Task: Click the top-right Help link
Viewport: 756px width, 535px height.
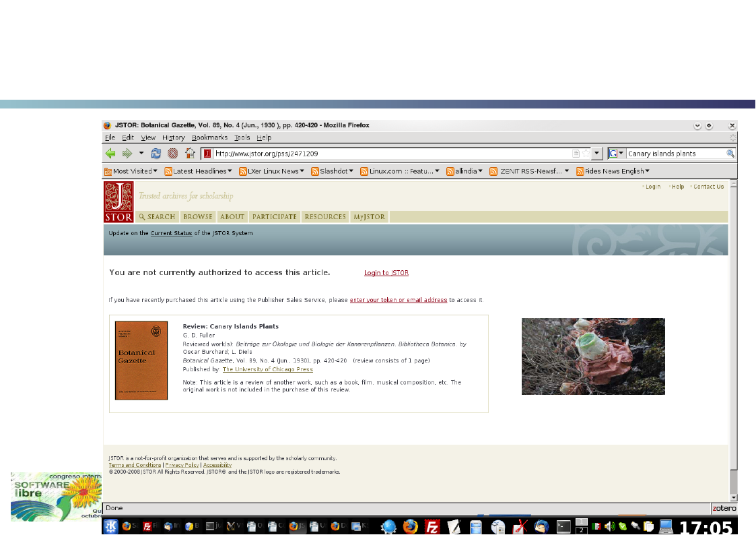Action: pos(678,187)
